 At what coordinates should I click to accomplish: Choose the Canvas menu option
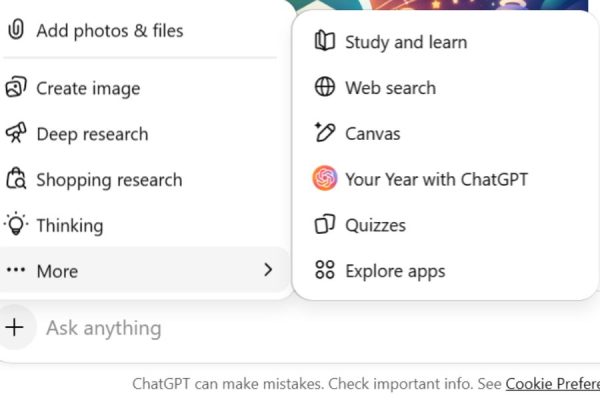pos(372,133)
